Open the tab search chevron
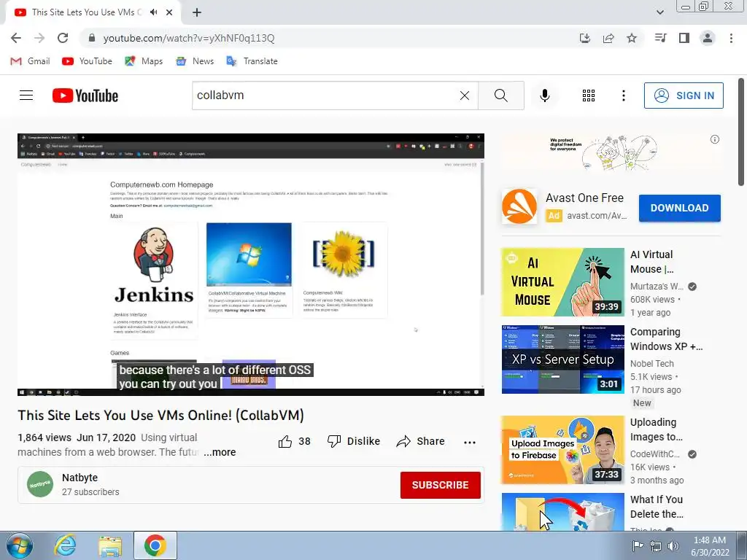This screenshot has width=747, height=560. pyautogui.click(x=659, y=12)
